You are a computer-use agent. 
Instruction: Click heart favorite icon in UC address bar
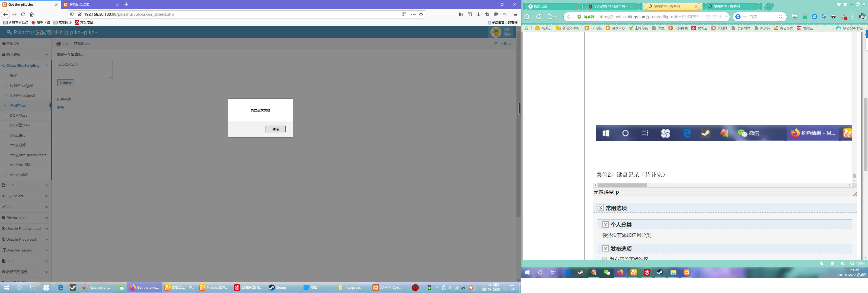pyautogui.click(x=715, y=17)
